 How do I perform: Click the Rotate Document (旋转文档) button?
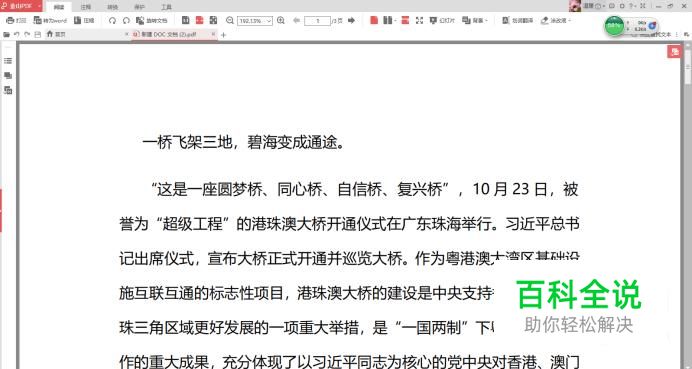click(x=151, y=20)
